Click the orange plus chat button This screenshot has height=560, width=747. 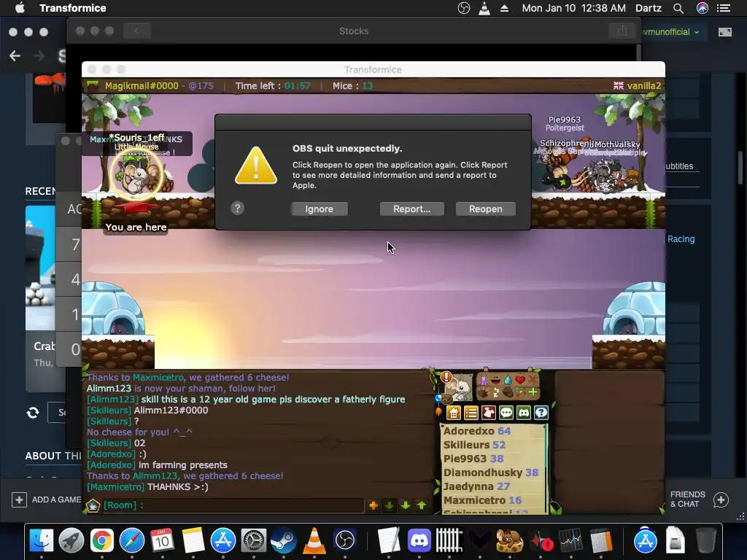pos(373,505)
